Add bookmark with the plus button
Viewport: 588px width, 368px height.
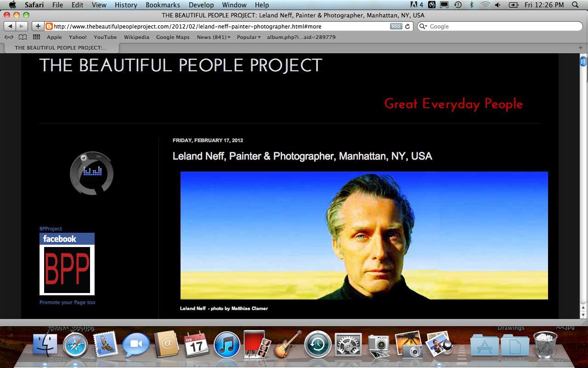[x=38, y=26]
